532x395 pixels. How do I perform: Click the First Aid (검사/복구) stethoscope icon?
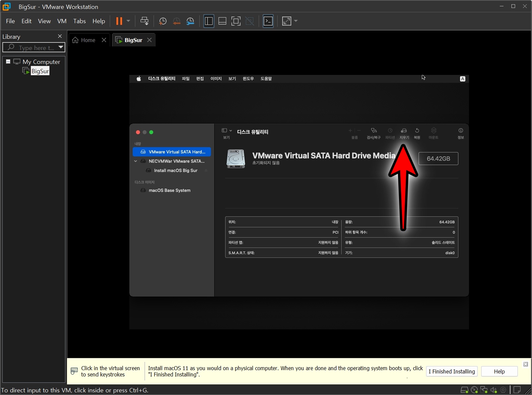click(x=374, y=131)
